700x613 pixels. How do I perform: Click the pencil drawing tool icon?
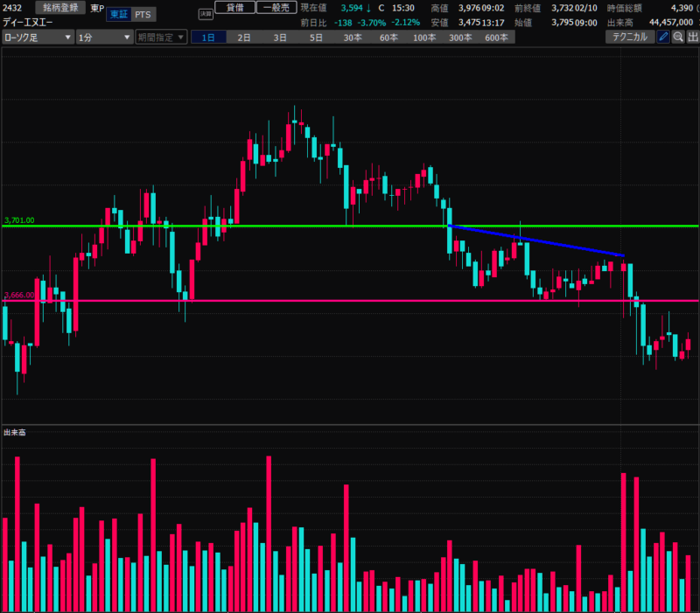pos(663,37)
